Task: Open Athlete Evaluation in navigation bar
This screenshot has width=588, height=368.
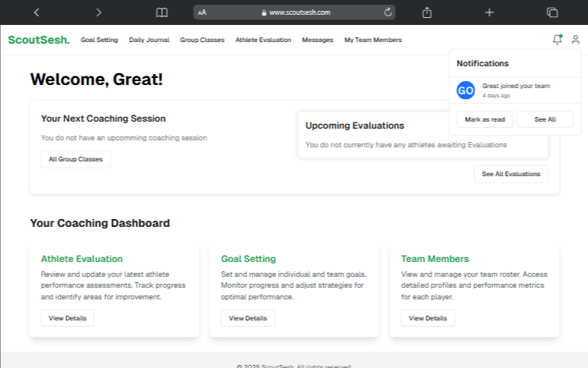Action: 263,40
